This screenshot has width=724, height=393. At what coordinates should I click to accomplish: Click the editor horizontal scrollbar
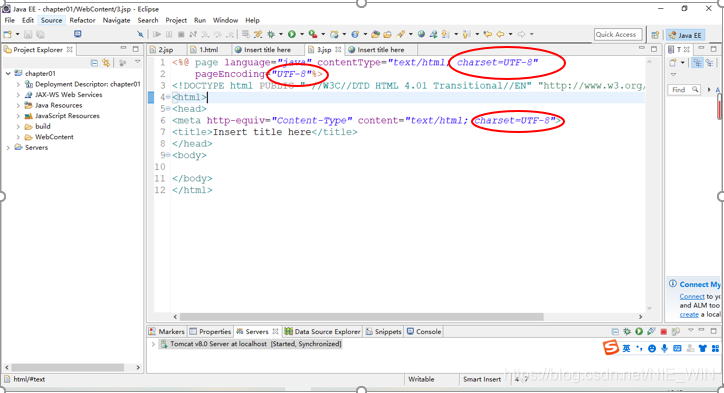pos(362,317)
